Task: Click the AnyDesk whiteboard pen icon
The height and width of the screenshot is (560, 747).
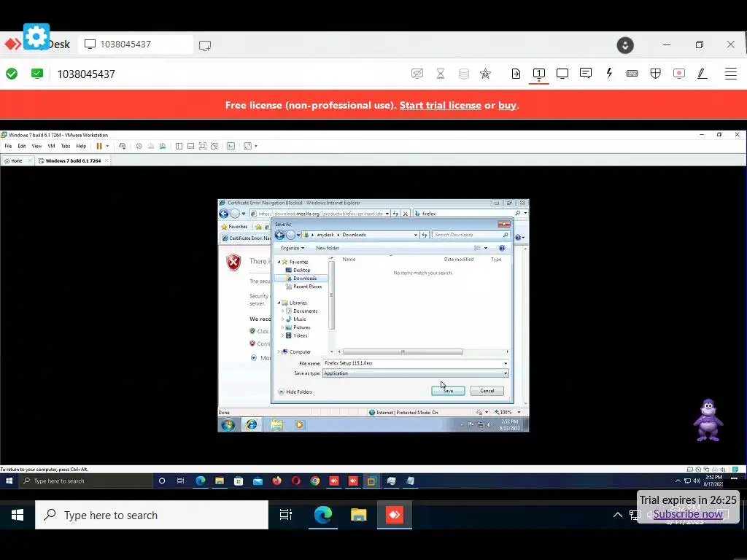Action: coord(703,74)
